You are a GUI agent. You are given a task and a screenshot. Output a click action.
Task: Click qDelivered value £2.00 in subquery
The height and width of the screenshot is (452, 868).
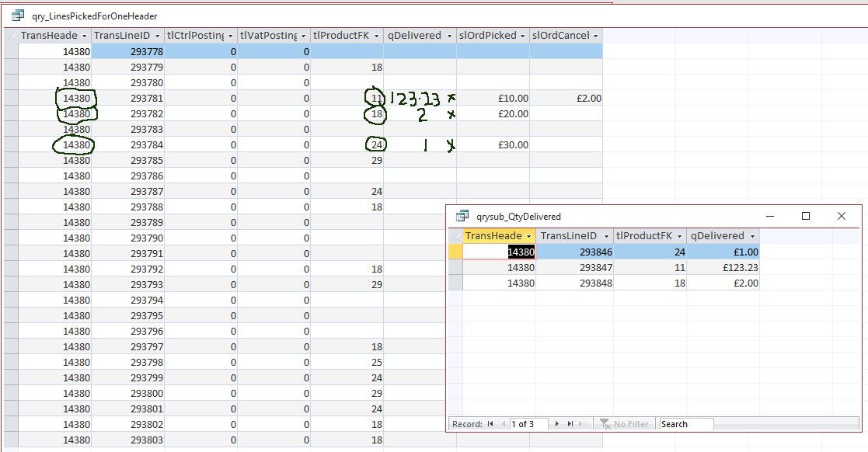pos(723,283)
